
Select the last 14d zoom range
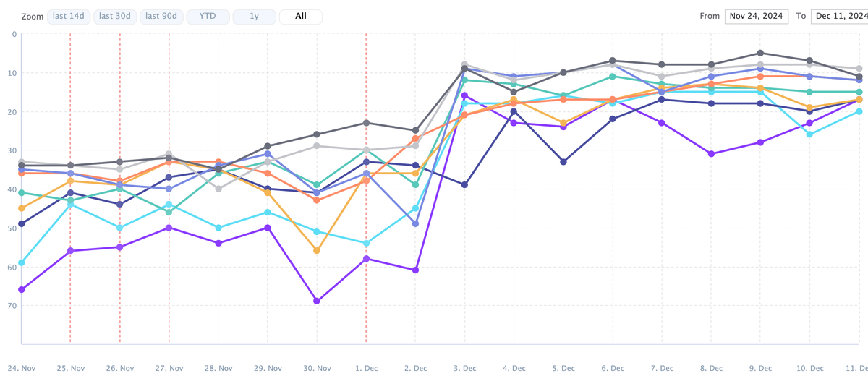[x=69, y=16]
